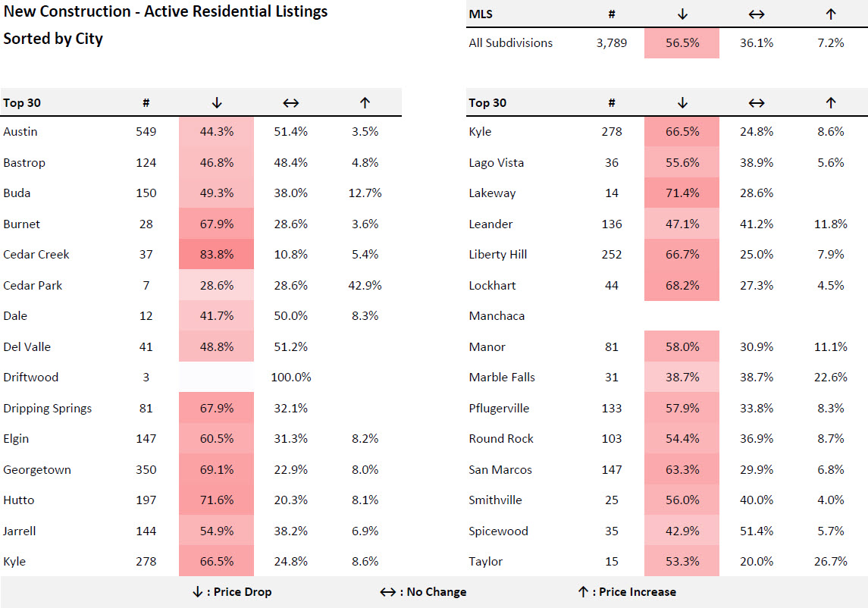This screenshot has height=608, width=868.
Task: Click the up arrow in the left Top 30 header
Action: [x=365, y=103]
